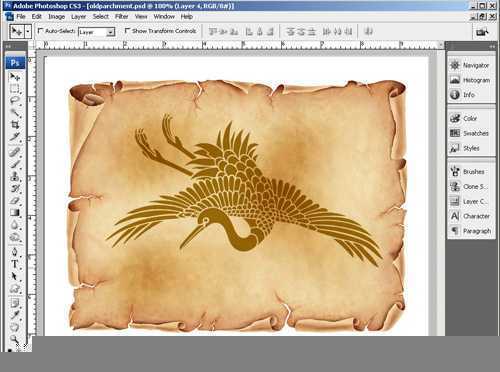Click the distribute top edges icon
This screenshot has height=372, width=500.
[290, 32]
